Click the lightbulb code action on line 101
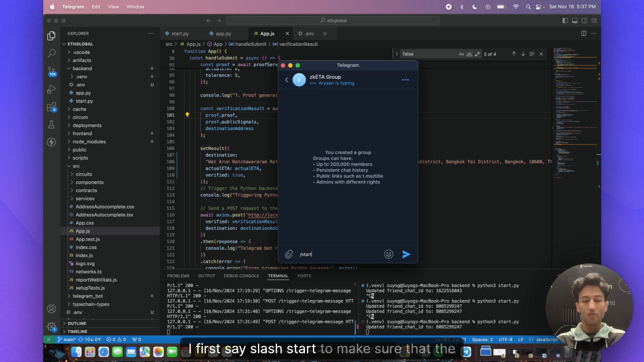 click(187, 115)
